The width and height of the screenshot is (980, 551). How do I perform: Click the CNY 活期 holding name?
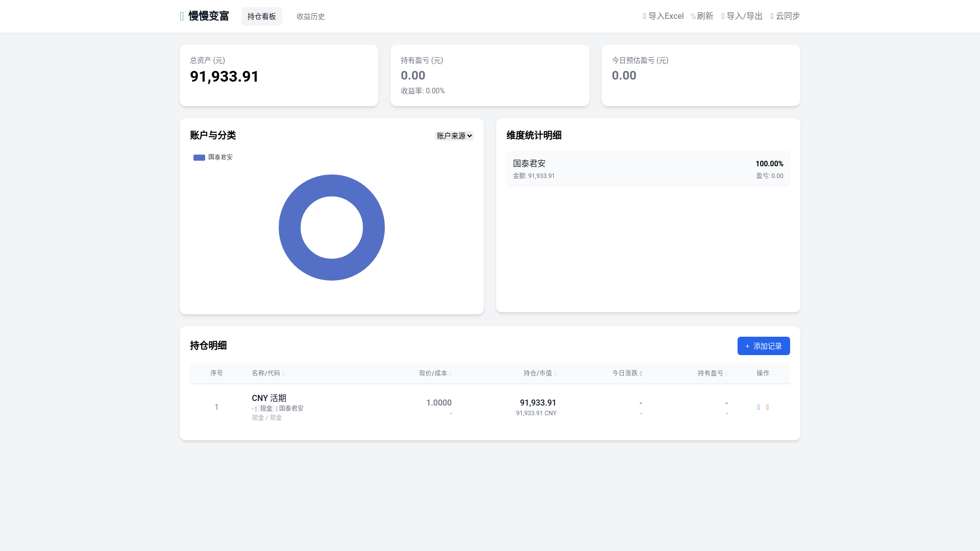pyautogui.click(x=269, y=398)
